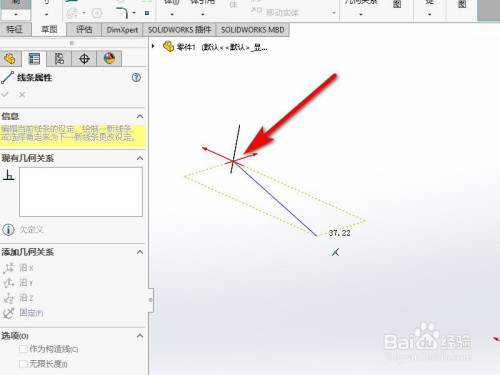Click inside the existing relations list box

(x=81, y=192)
